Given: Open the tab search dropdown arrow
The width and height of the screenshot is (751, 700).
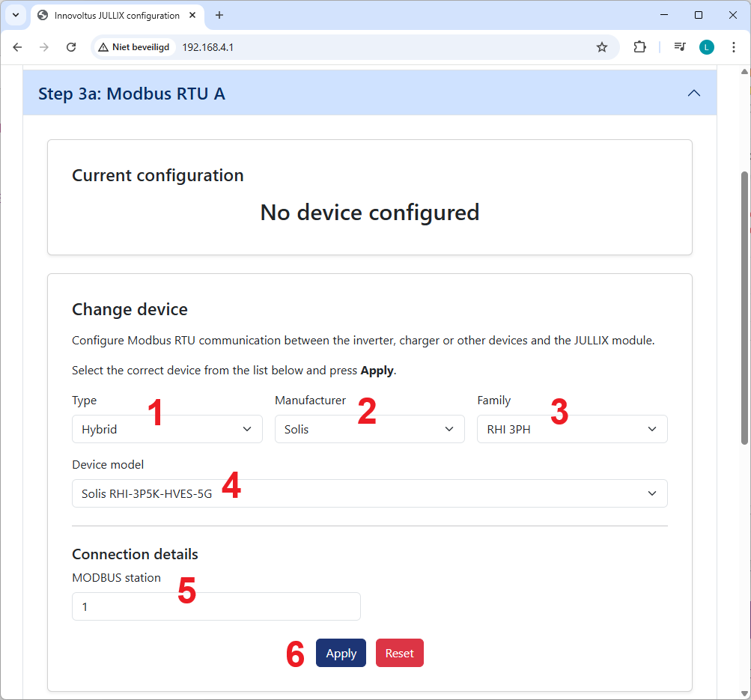Looking at the screenshot, I should (15, 15).
